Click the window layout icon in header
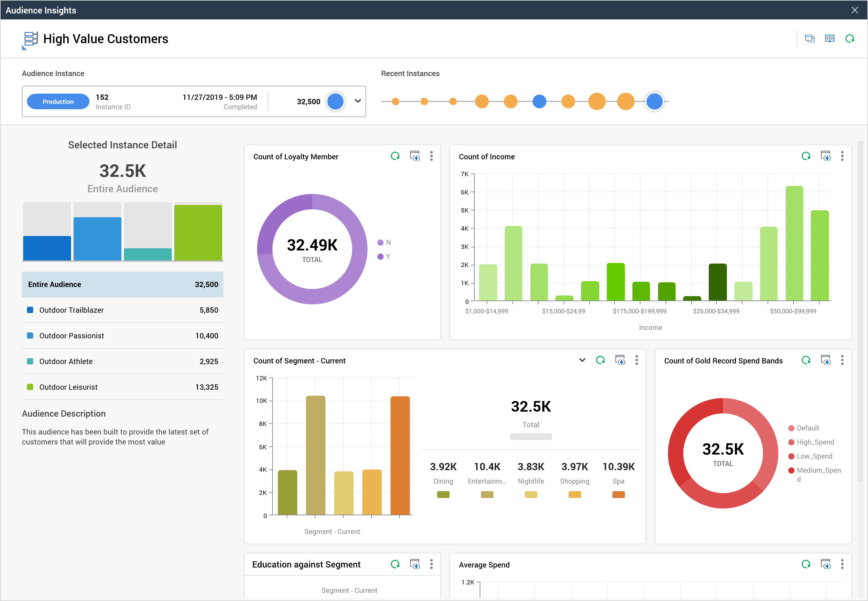Viewport: 868px width, 601px height. point(809,39)
